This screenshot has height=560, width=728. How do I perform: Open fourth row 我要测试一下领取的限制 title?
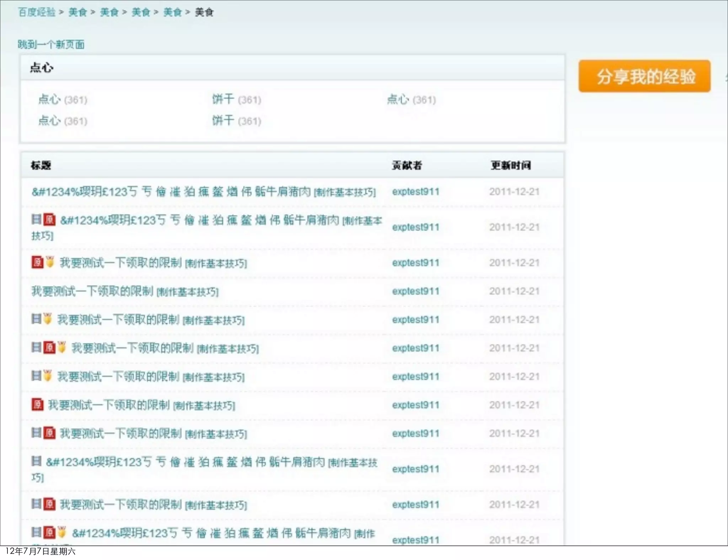click(92, 291)
